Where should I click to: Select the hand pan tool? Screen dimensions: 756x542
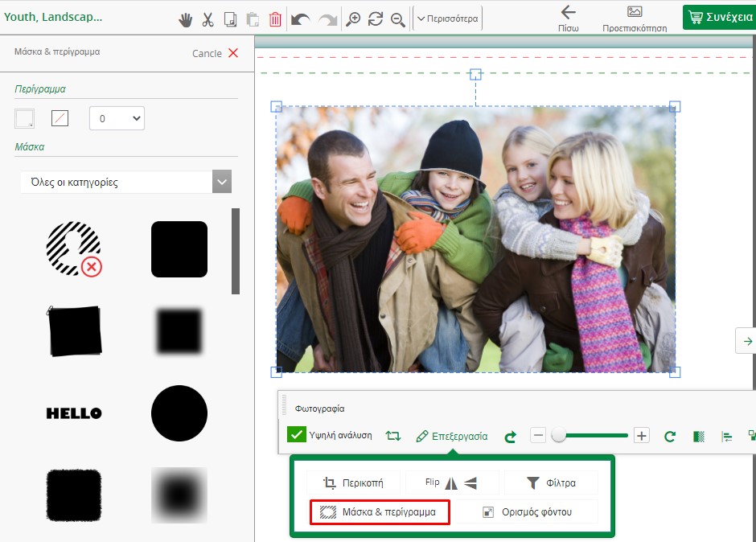[186, 19]
